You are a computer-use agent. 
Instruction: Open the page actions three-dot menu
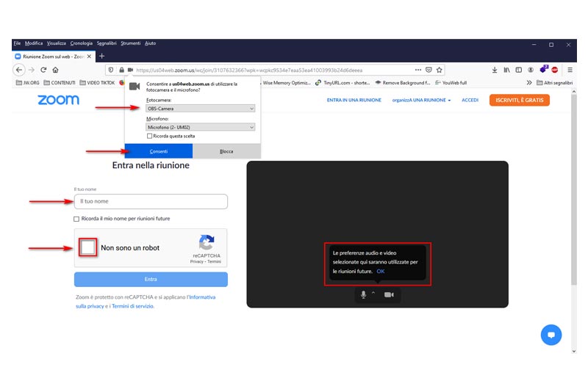(417, 70)
